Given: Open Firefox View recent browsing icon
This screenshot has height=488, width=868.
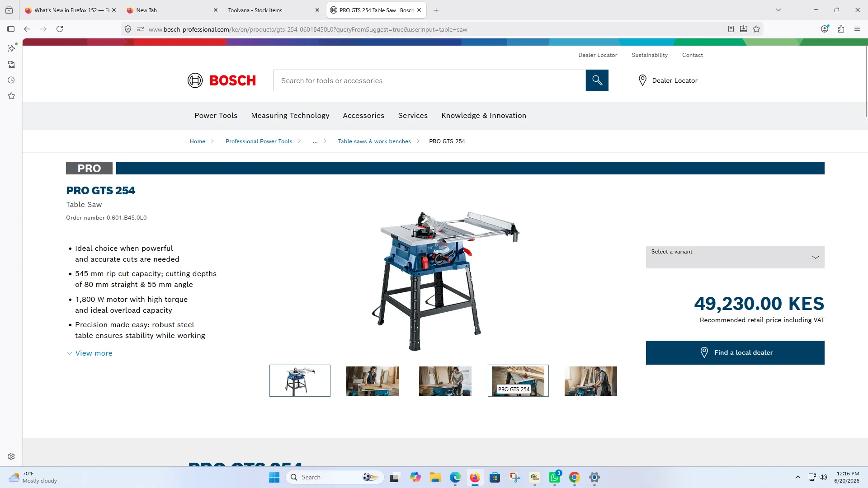Looking at the screenshot, I should [x=9, y=10].
